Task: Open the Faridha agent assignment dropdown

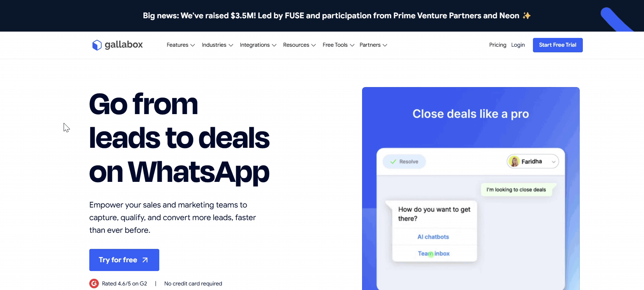Action: pyautogui.click(x=553, y=162)
